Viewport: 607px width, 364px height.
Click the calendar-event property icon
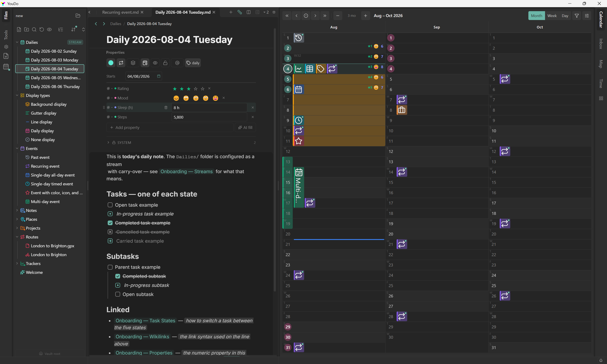click(x=145, y=63)
